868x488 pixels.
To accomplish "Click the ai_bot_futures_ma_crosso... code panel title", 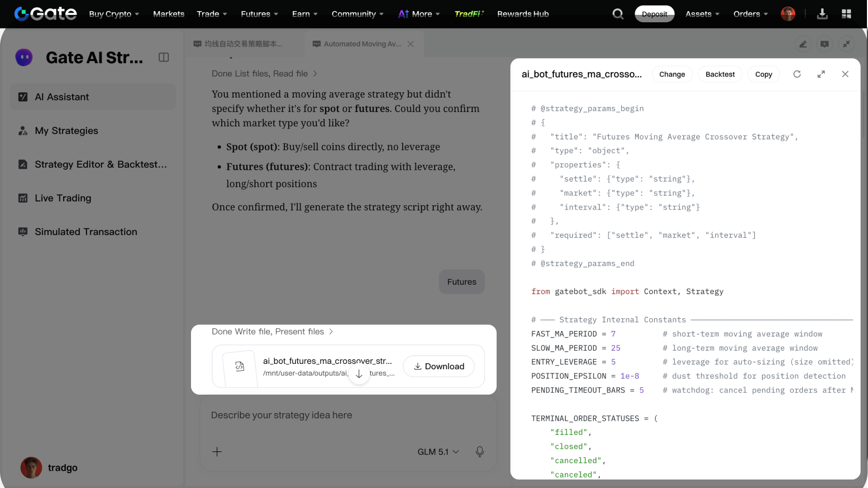I will point(581,74).
